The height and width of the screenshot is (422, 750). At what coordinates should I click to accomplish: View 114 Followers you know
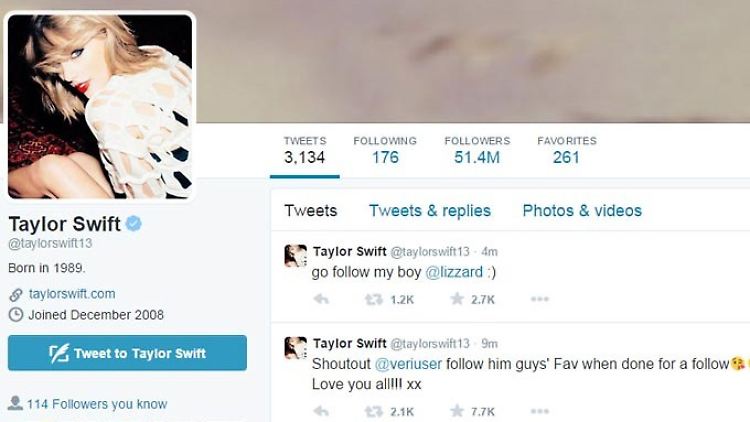click(x=97, y=404)
